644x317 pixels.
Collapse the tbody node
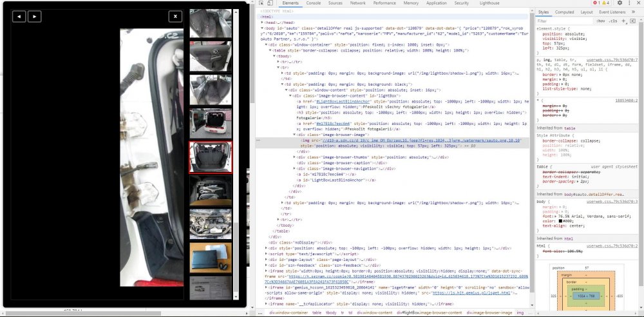274,56
